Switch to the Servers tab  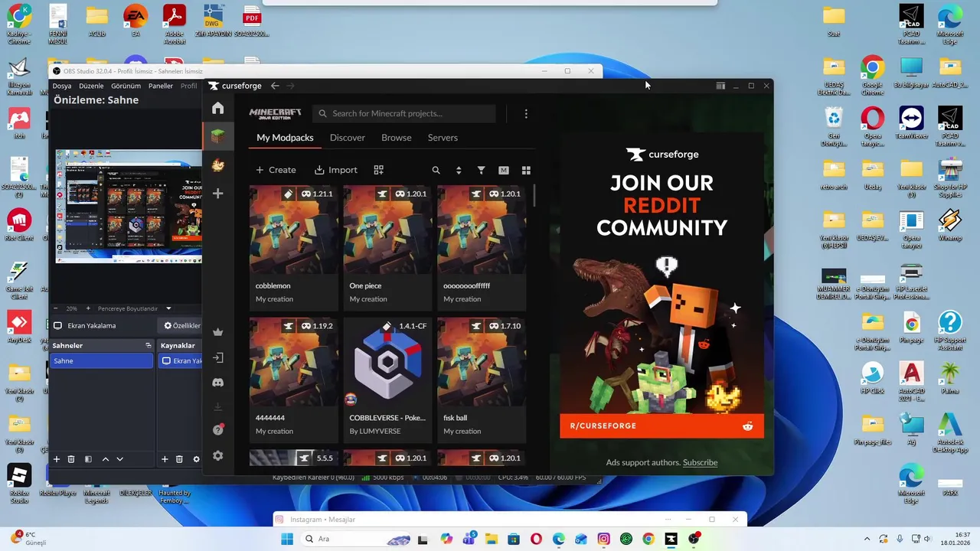(443, 138)
